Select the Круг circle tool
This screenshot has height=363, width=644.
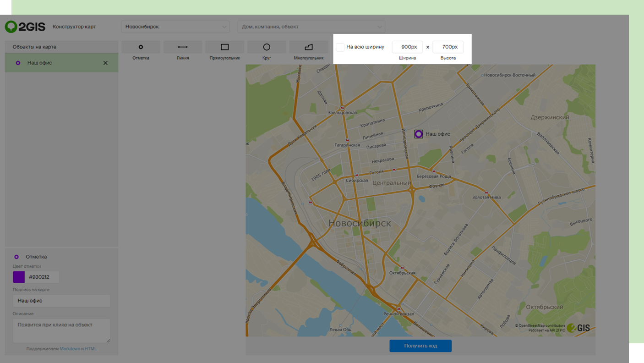[x=267, y=47]
